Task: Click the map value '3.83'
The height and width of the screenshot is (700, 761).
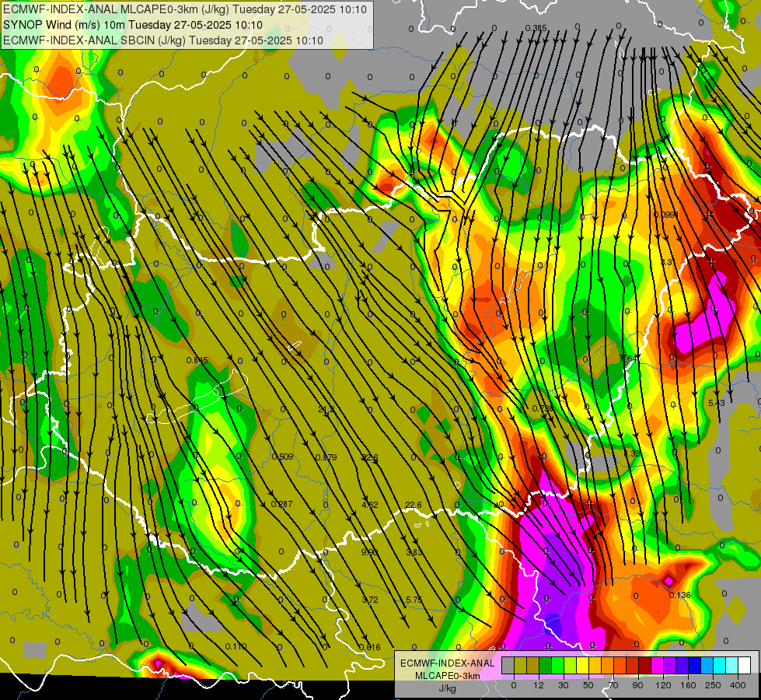Action: click(x=414, y=552)
